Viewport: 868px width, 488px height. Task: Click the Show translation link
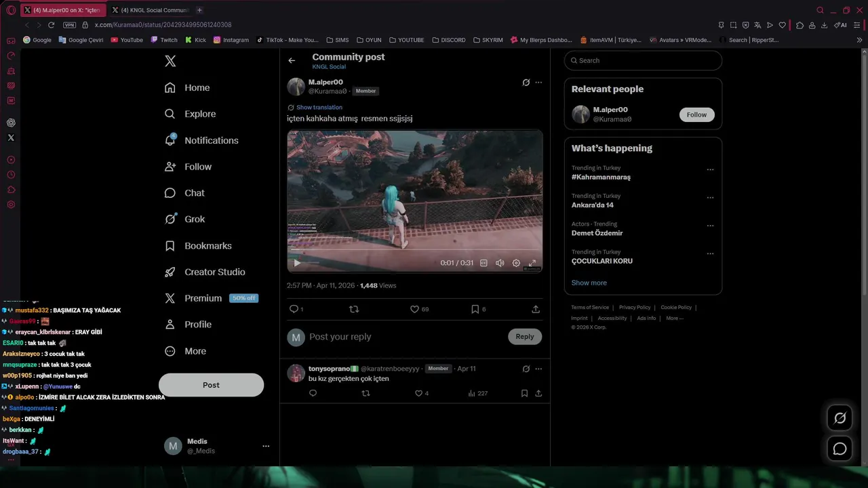coord(319,107)
